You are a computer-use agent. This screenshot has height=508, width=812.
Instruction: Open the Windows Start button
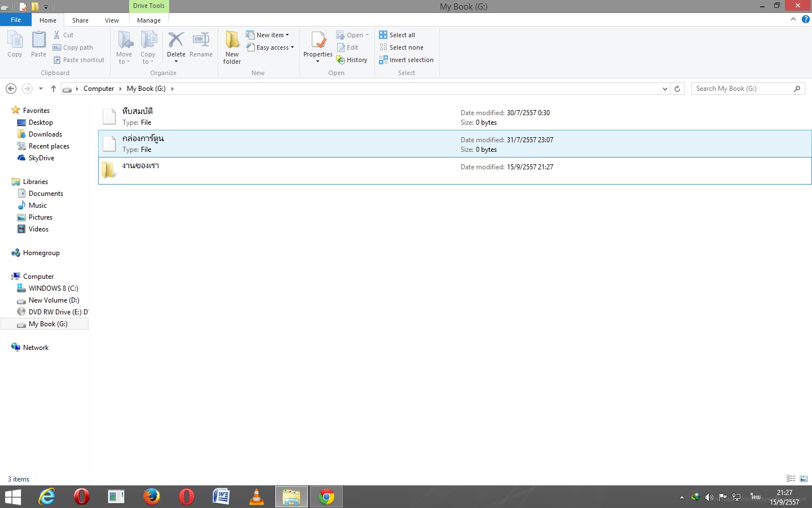(13, 497)
